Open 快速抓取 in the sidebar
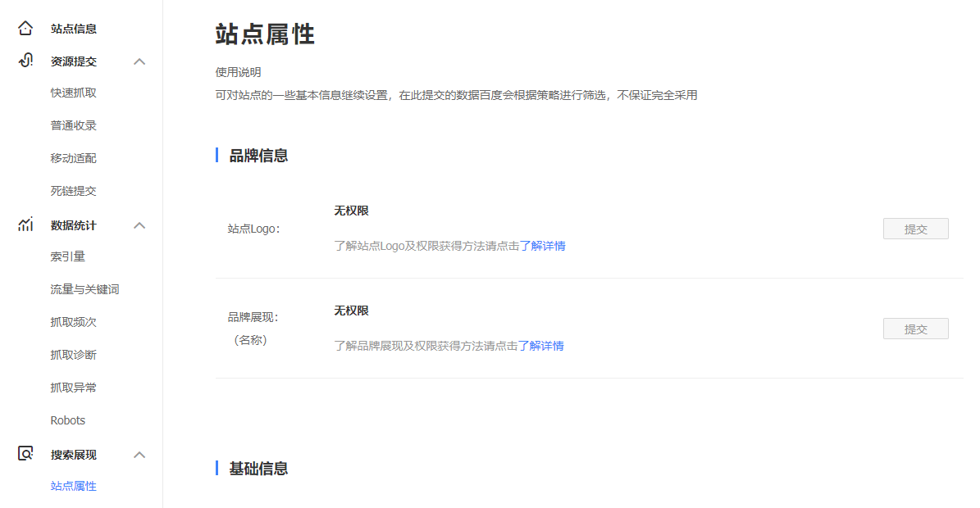 pos(74,93)
